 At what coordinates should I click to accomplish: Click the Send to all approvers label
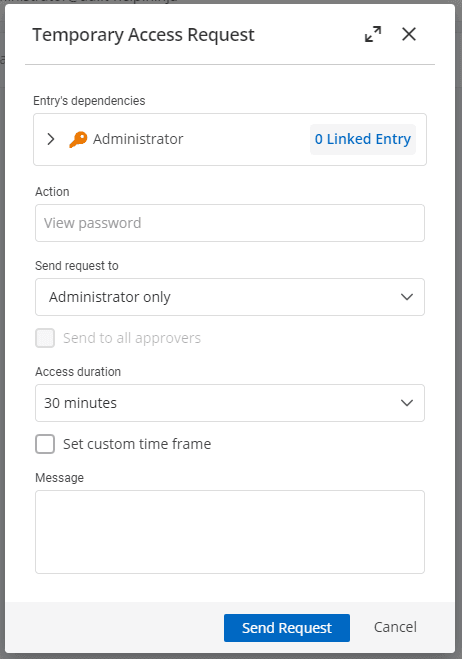point(132,338)
